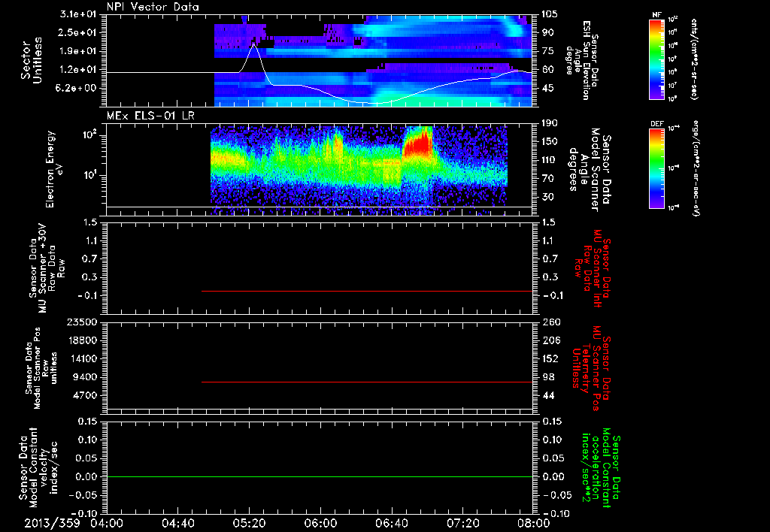The image size is (770, 532).
Task: Click the '06:00' time tick label
Action: click(320, 523)
